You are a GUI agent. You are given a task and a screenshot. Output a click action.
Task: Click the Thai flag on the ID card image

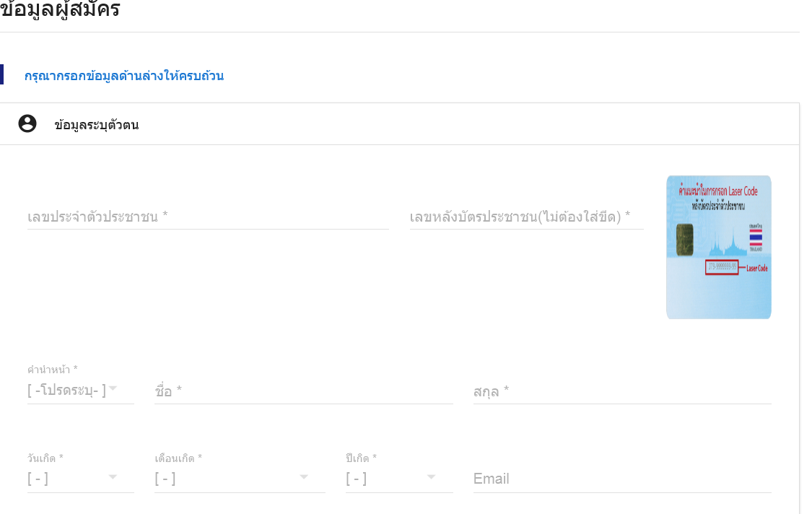756,238
